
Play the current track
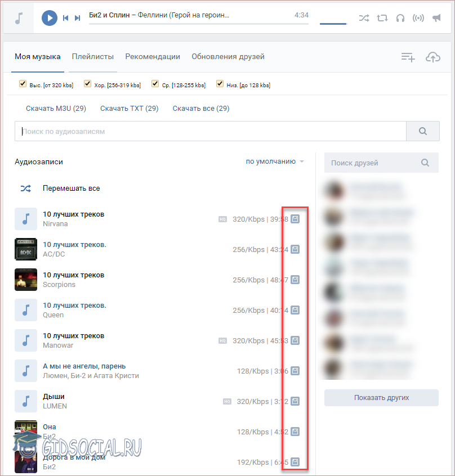tap(50, 18)
